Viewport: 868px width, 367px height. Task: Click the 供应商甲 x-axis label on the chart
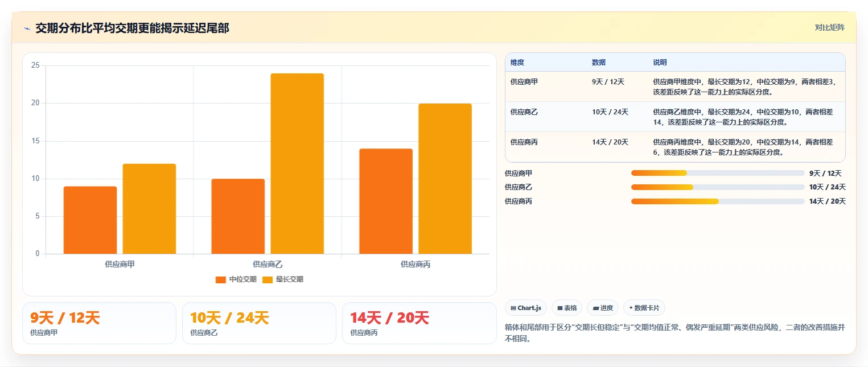(x=120, y=264)
